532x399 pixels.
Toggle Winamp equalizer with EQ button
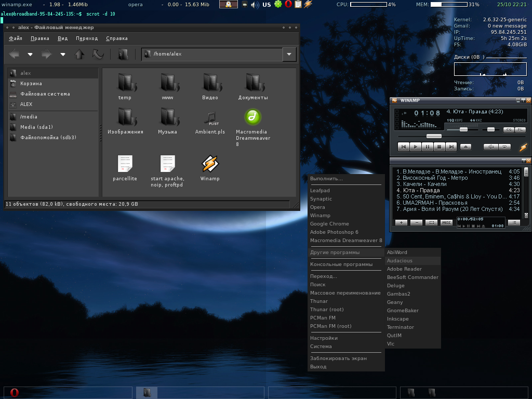(x=509, y=129)
